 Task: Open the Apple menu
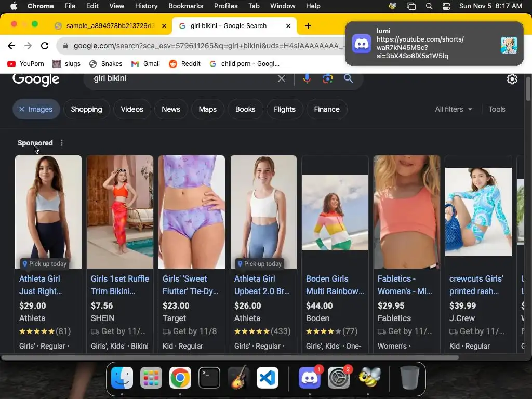pos(14,6)
